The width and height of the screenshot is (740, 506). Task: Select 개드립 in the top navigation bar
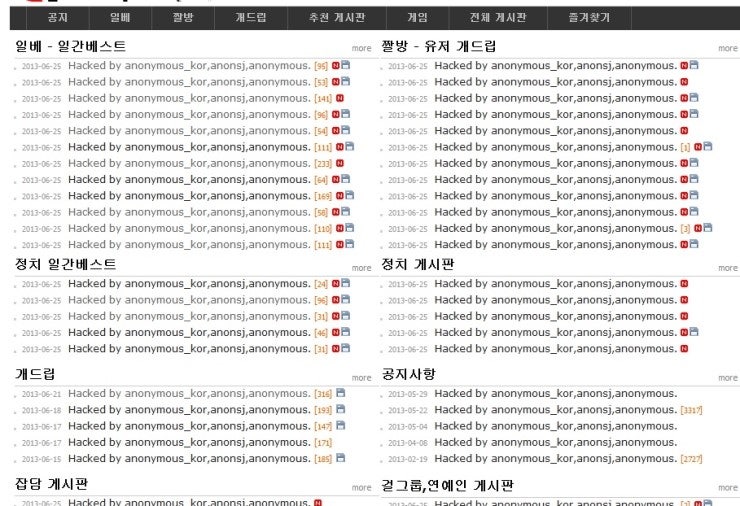pyautogui.click(x=251, y=17)
